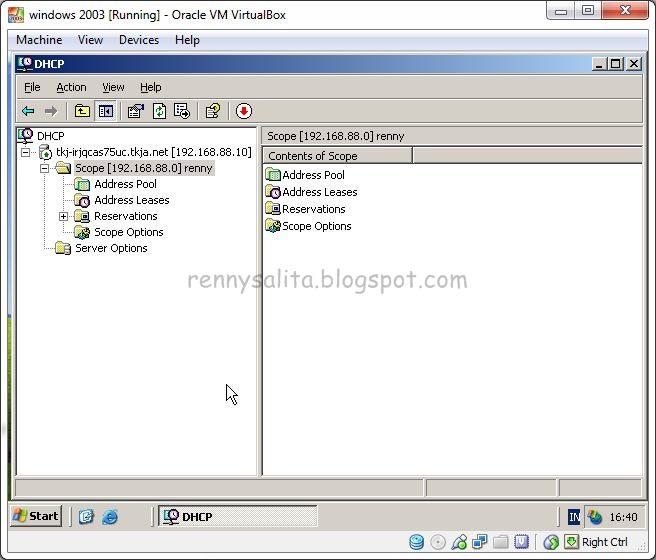This screenshot has height=560, width=656.
Task: Collapse the tkj-irjqcas75uc.tkja.net server node
Action: (x=26, y=152)
